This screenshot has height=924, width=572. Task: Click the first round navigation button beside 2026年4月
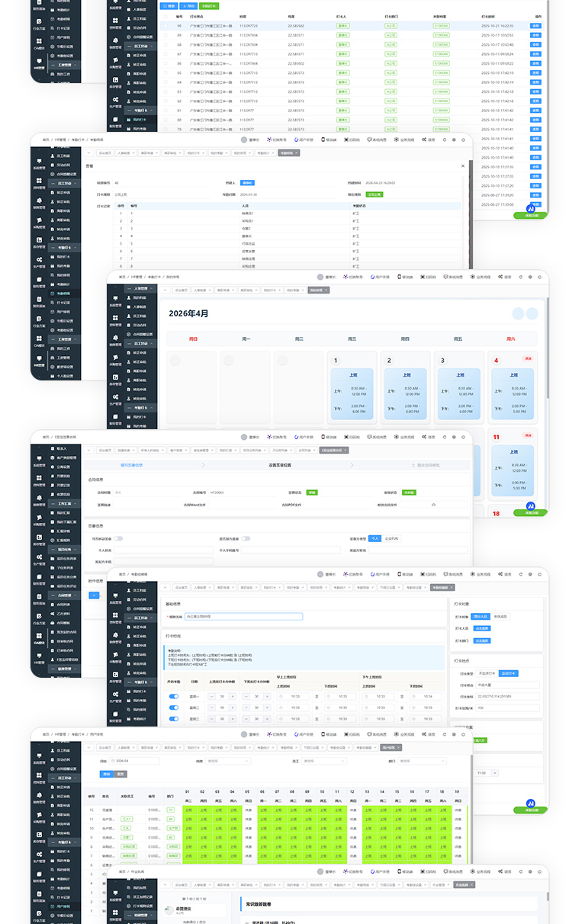tap(519, 313)
